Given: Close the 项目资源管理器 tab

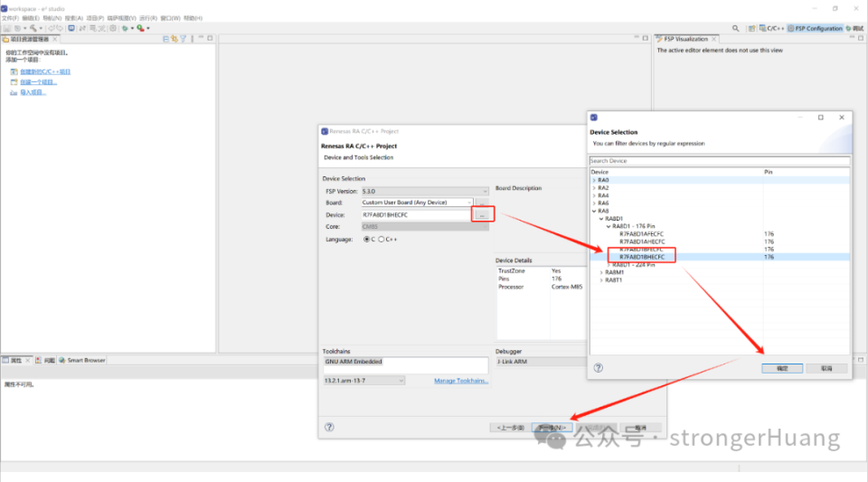Looking at the screenshot, I should coord(55,39).
